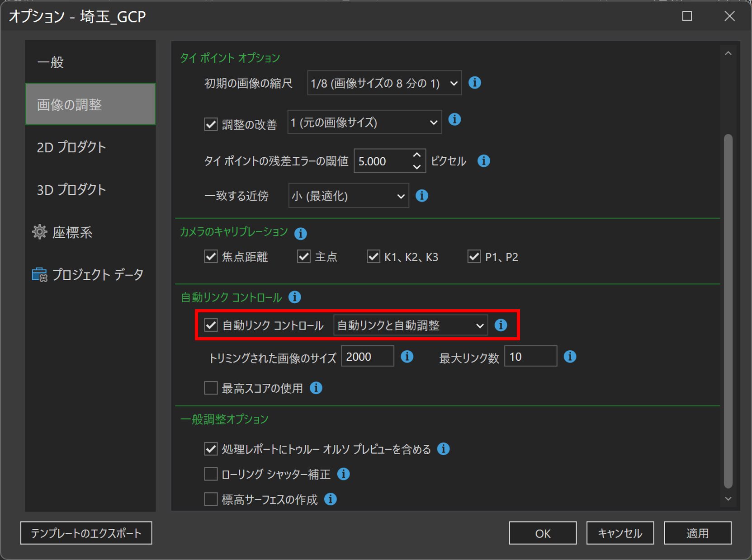Click info icon beside カメラのキャリブレーション heading
The image size is (752, 560).
click(300, 234)
